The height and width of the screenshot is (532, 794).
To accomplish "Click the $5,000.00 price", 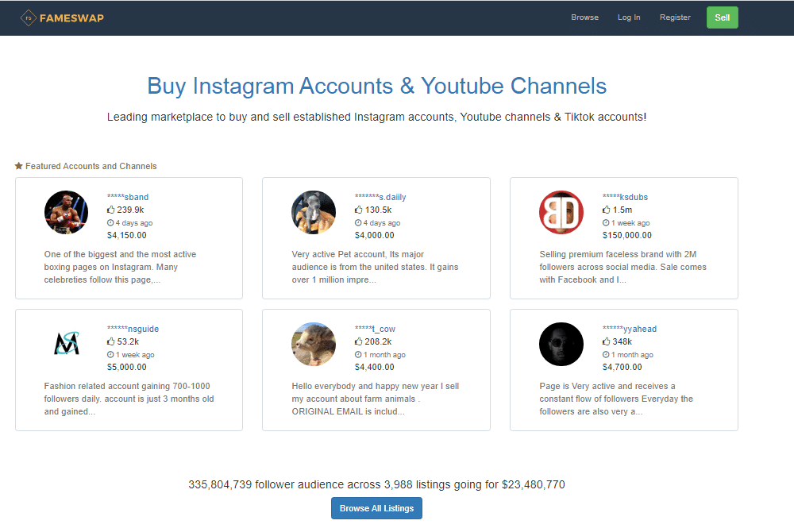I will tap(126, 367).
